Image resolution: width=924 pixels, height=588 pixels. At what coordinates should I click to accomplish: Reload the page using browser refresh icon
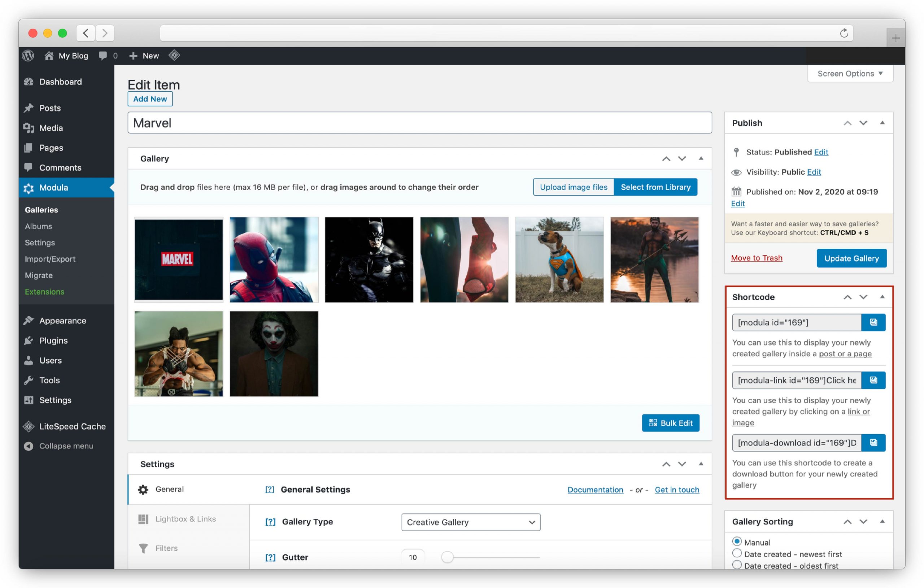(x=844, y=34)
